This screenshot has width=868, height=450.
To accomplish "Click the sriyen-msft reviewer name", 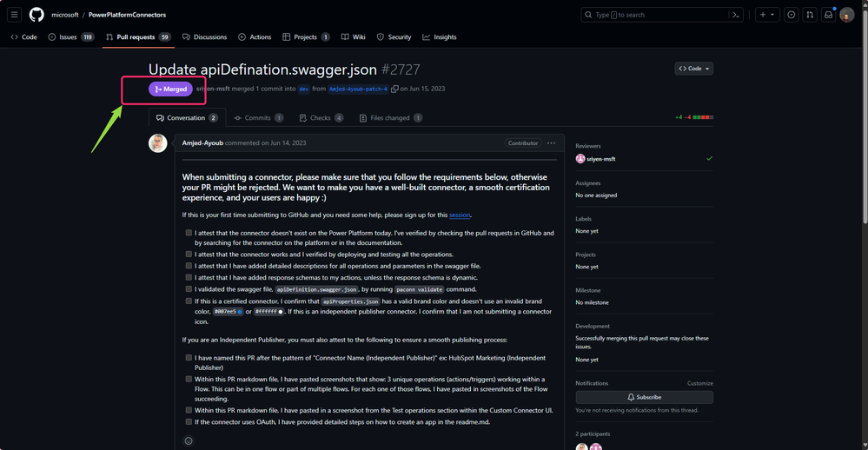I will point(600,159).
